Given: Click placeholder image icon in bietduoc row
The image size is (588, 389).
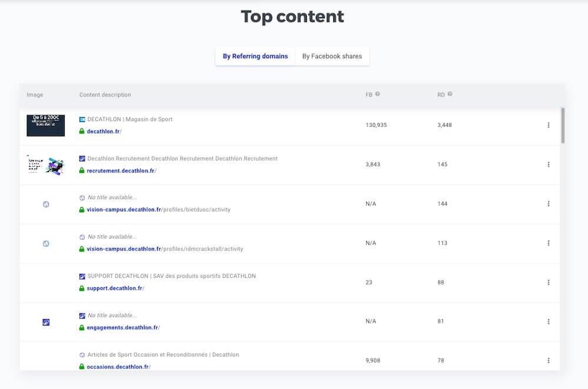Looking at the screenshot, I should coord(46,204).
